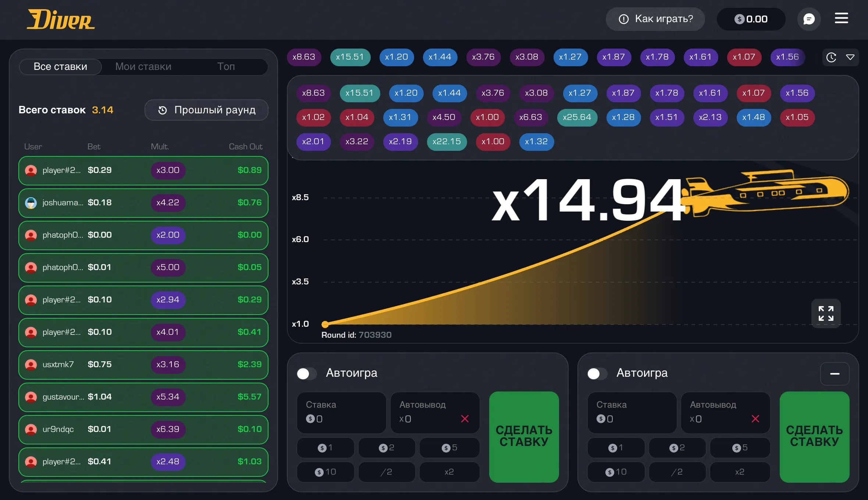Click the Diver logo
This screenshot has width=868, height=500.
coord(61,19)
